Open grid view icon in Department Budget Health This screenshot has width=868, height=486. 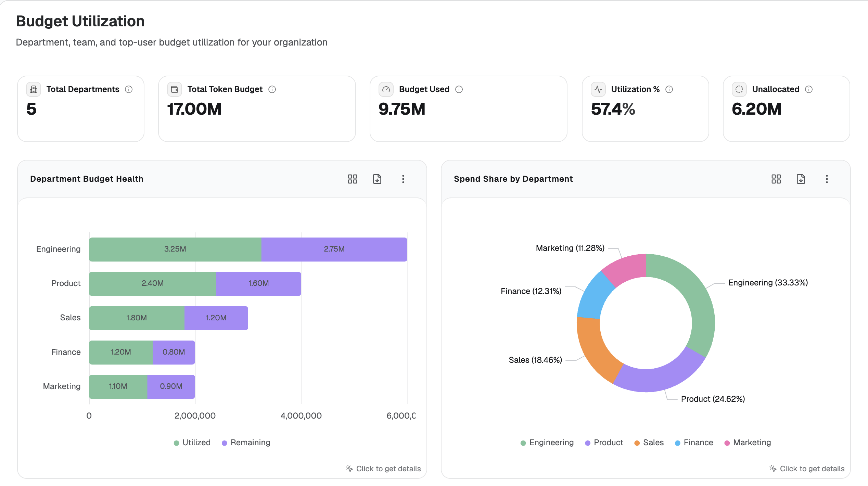pos(353,179)
